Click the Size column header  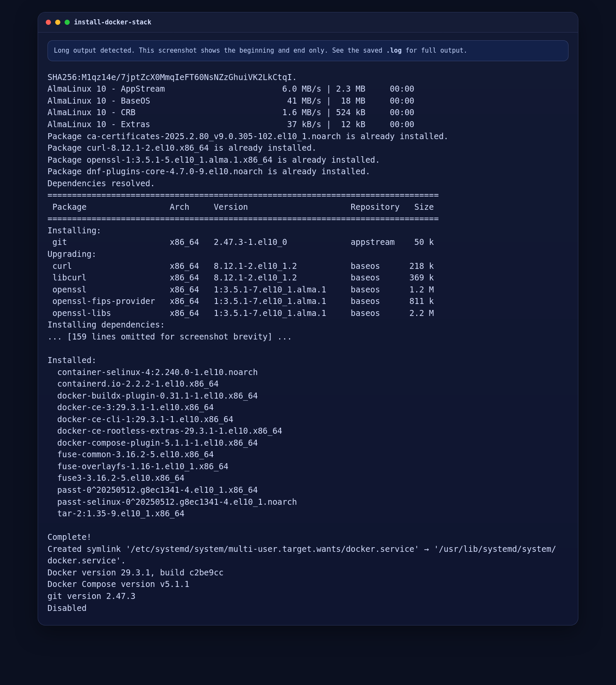(424, 207)
